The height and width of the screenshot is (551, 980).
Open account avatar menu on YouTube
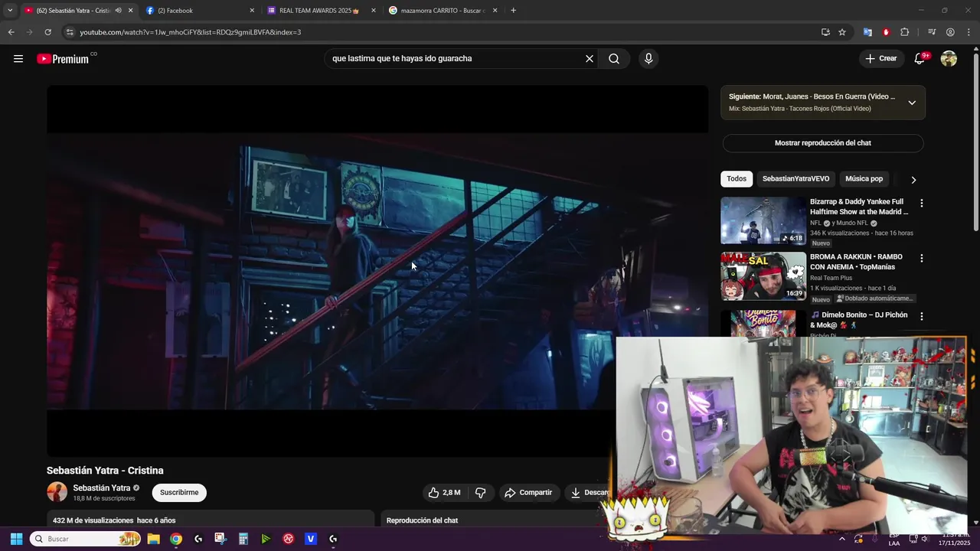pyautogui.click(x=949, y=59)
